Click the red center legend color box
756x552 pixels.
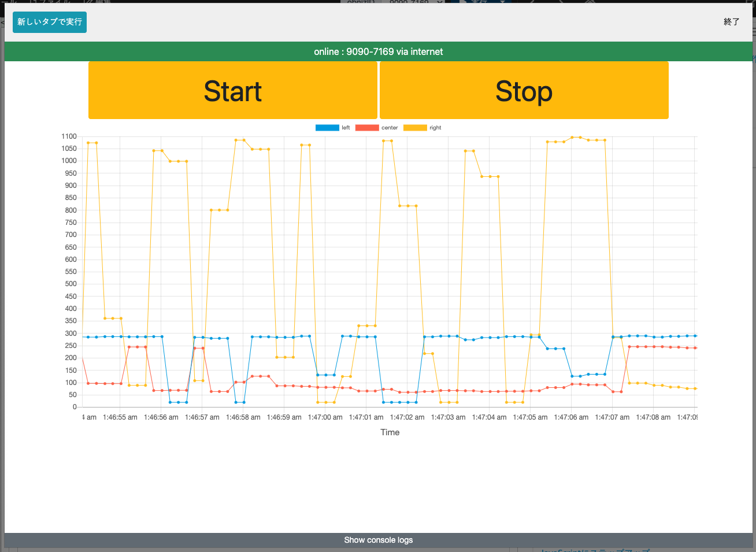[366, 128]
